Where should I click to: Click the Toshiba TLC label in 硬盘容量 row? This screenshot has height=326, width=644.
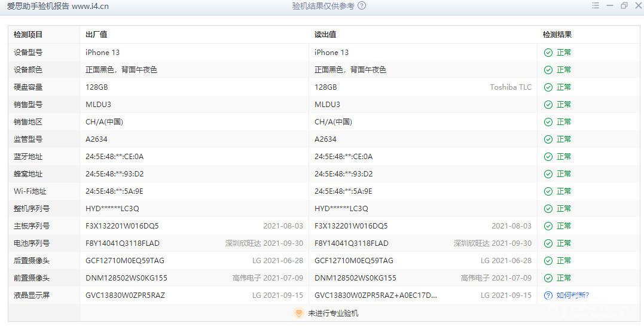510,87
